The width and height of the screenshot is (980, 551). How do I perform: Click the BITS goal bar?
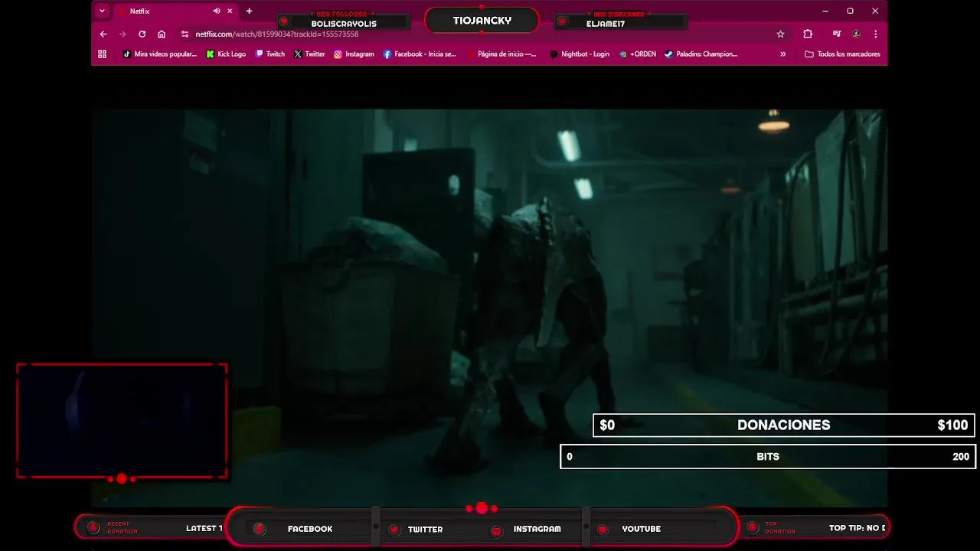768,457
